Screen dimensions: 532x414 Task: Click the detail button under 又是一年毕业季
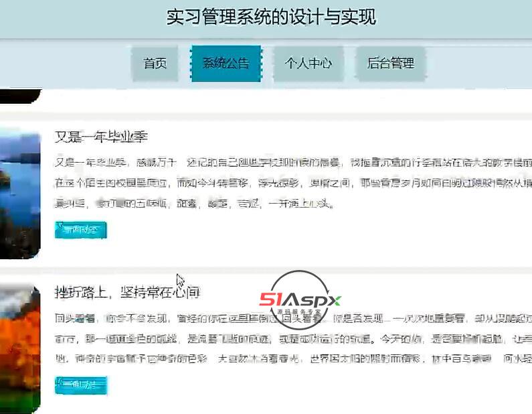(x=81, y=230)
